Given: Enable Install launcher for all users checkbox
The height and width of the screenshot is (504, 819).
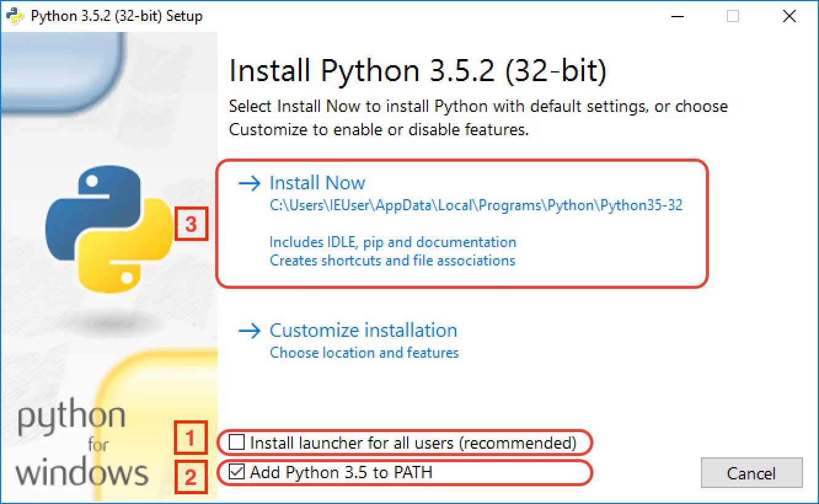Looking at the screenshot, I should [237, 442].
